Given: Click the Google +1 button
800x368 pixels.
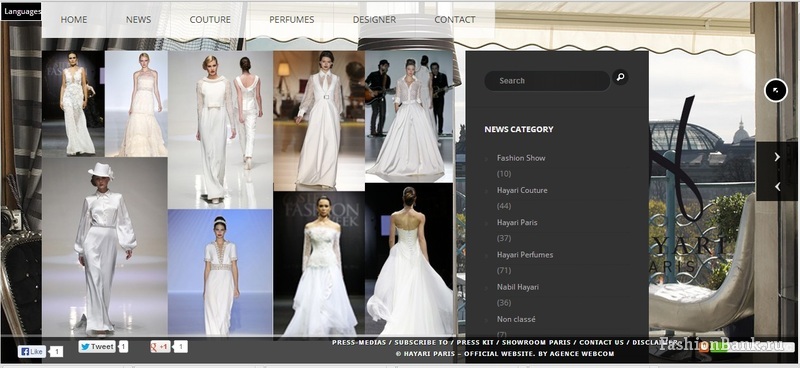Looking at the screenshot, I should (x=160, y=347).
